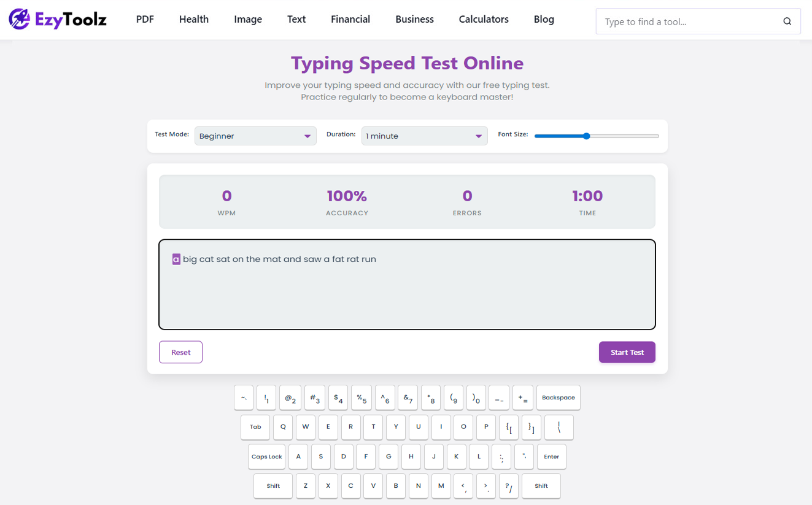Screen dimensions: 812x505
Task: Click the typing test text area
Action: (x=407, y=283)
